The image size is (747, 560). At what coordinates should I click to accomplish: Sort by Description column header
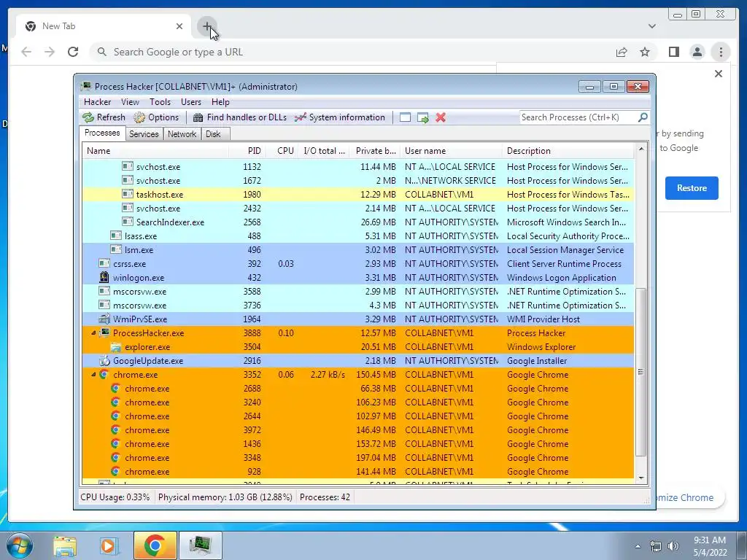click(568, 151)
